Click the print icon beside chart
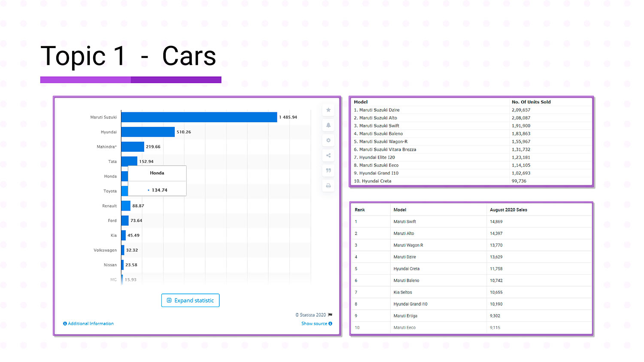Image resolution: width=644 pixels, height=362 pixels. [x=328, y=186]
